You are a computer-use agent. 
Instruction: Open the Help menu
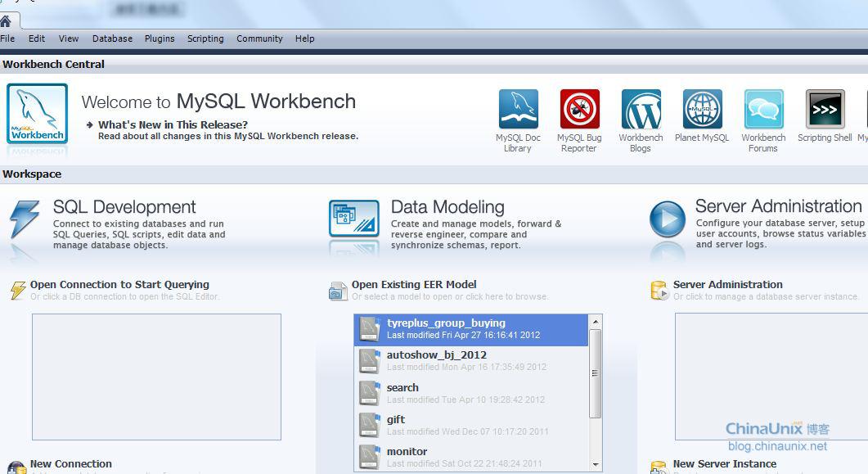[304, 38]
